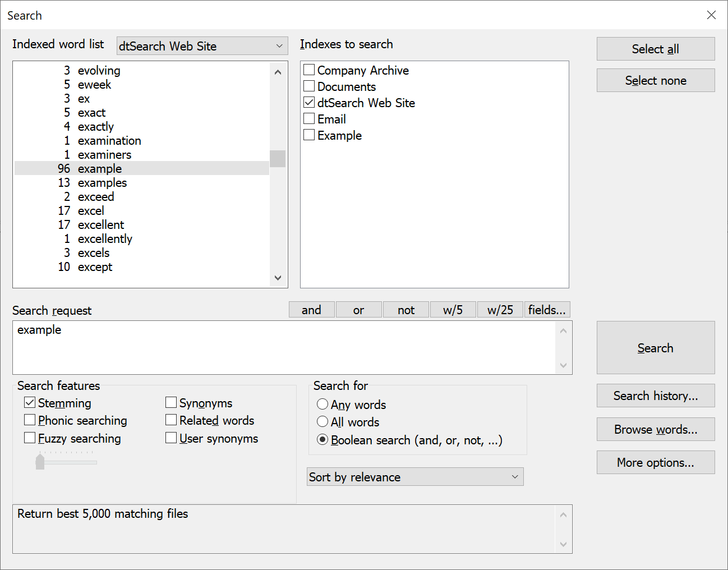Click status box scroll down arrow
Viewport: 728px width, 570px height.
coord(564,544)
